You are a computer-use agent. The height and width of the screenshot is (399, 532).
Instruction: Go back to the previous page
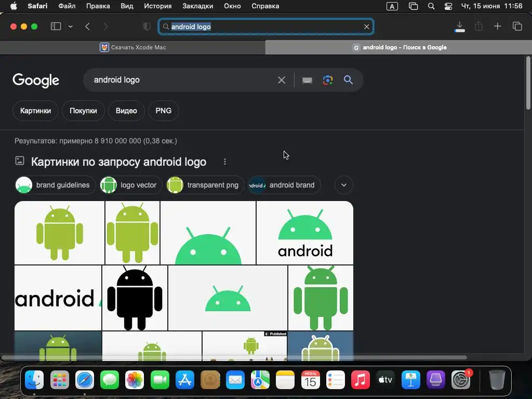pyautogui.click(x=87, y=26)
